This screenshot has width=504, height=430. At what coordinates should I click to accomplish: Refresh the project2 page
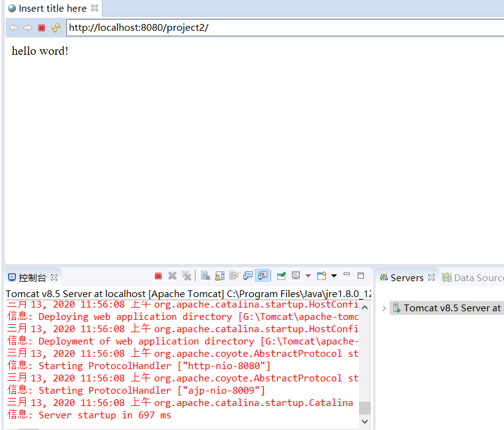pos(56,28)
